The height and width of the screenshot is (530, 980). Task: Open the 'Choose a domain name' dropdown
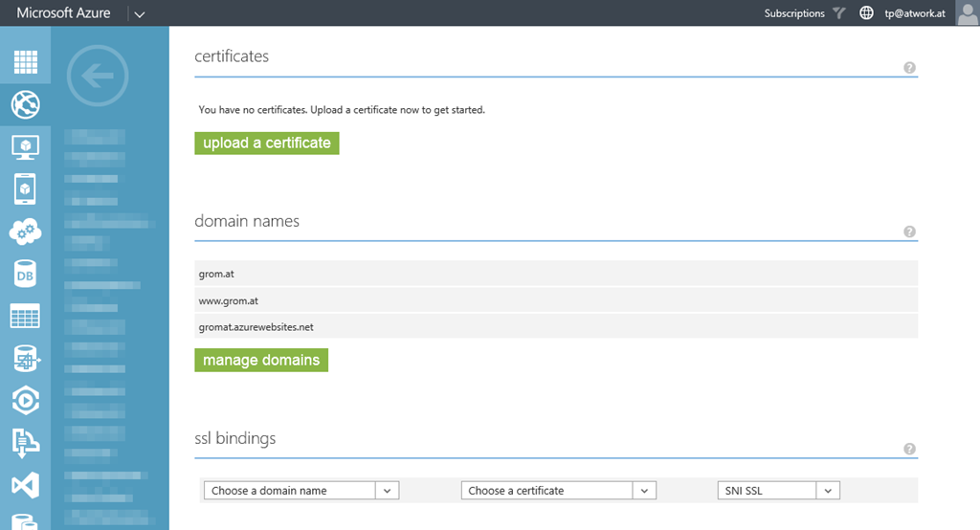[301, 490]
